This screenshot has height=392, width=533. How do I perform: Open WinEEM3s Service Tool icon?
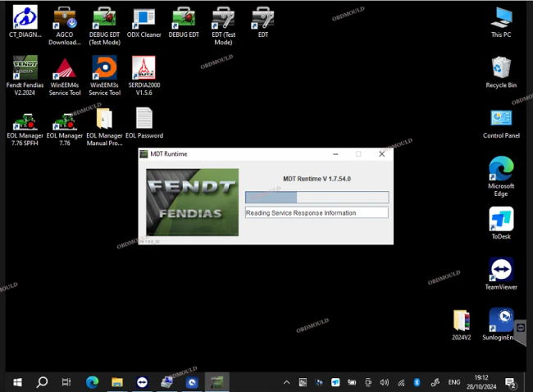104,69
